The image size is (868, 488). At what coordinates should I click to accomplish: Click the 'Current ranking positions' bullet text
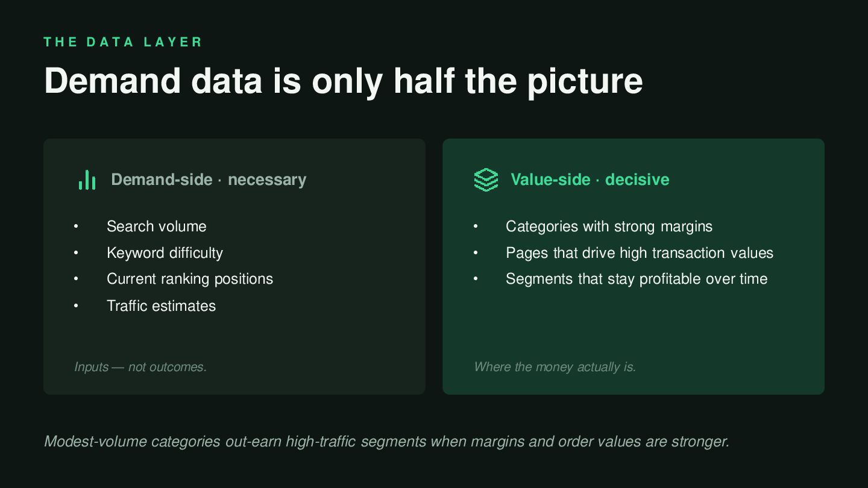pyautogui.click(x=190, y=279)
